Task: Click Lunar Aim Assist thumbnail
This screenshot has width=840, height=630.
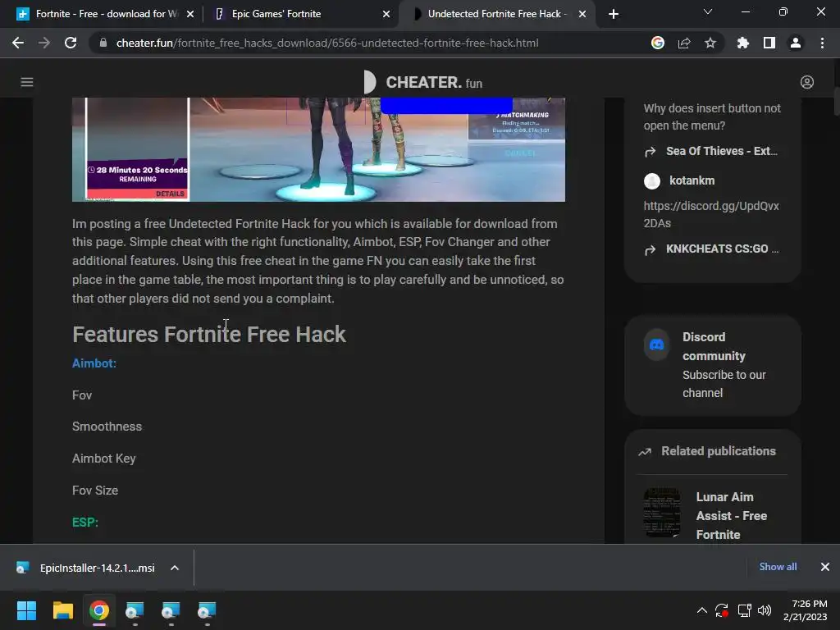Action: 662,513
